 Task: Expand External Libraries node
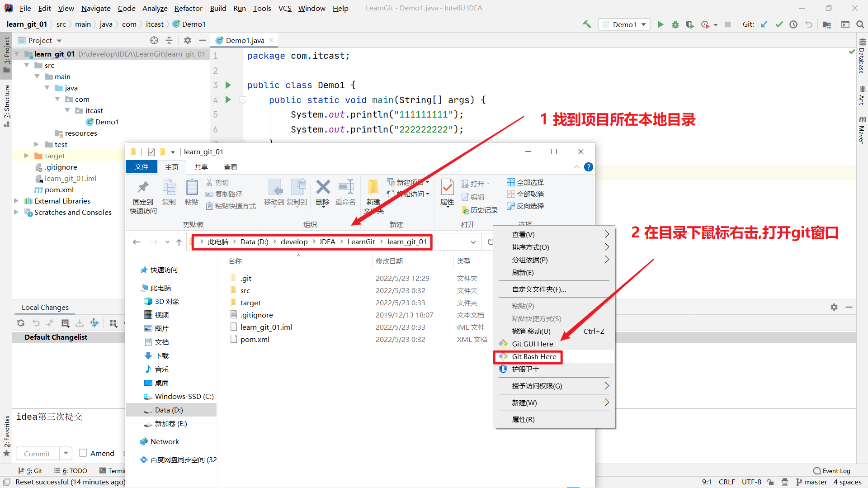pyautogui.click(x=16, y=201)
